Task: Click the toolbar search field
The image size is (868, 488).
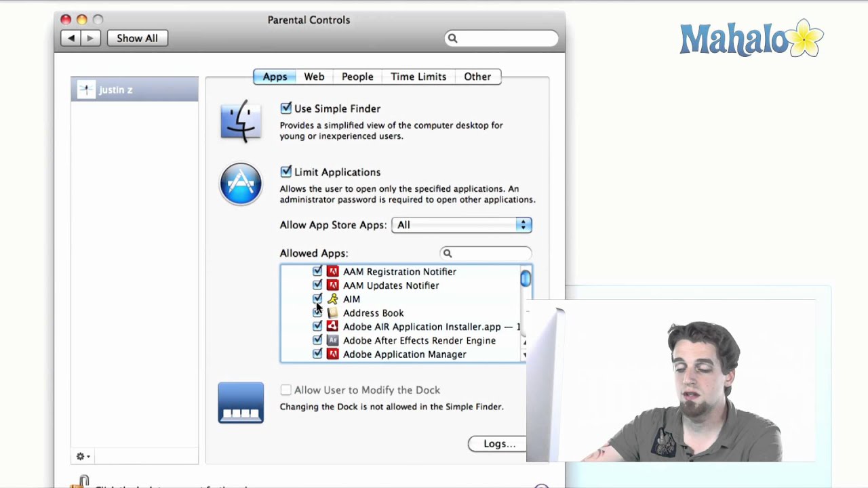Action: [502, 39]
